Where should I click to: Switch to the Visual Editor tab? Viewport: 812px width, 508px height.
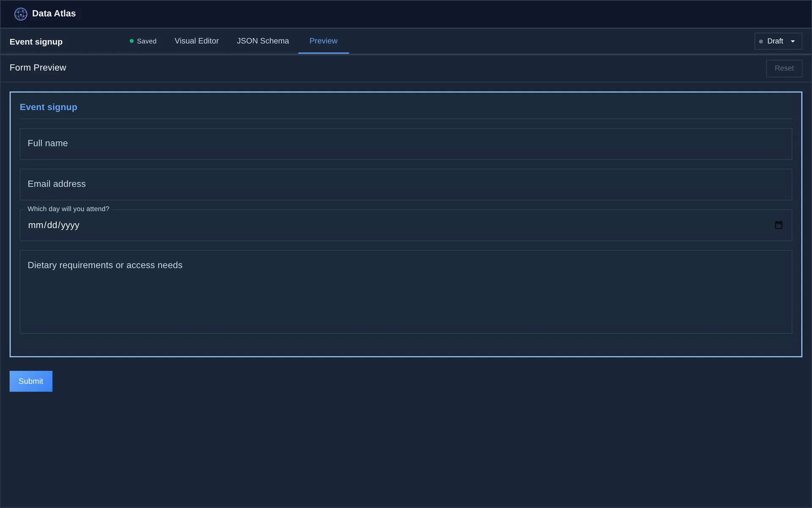point(197,41)
